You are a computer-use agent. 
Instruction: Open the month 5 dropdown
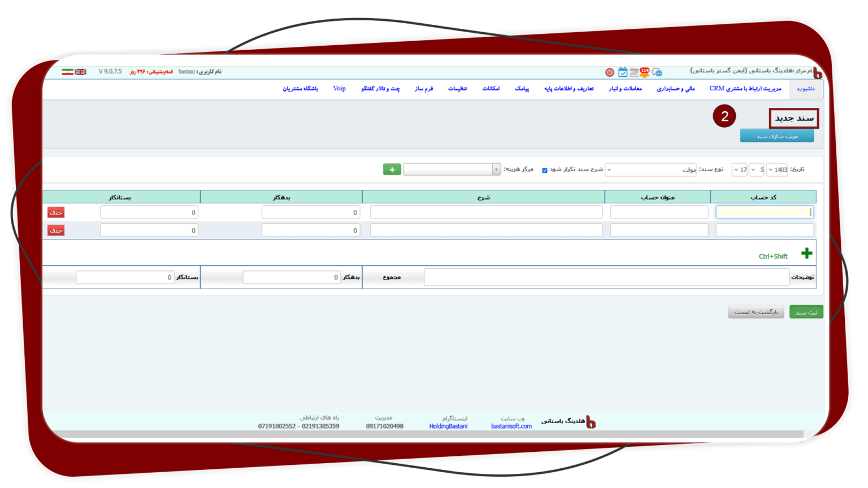coord(757,169)
